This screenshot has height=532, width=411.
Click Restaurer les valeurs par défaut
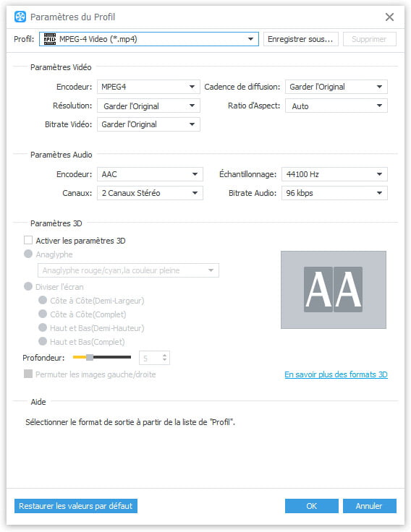(76, 506)
